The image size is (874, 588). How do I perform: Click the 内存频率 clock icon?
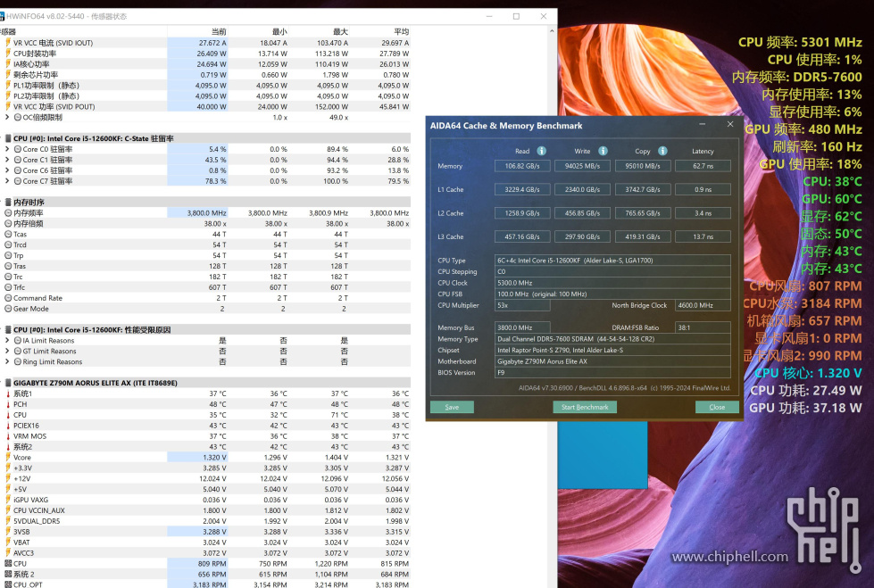(8, 213)
